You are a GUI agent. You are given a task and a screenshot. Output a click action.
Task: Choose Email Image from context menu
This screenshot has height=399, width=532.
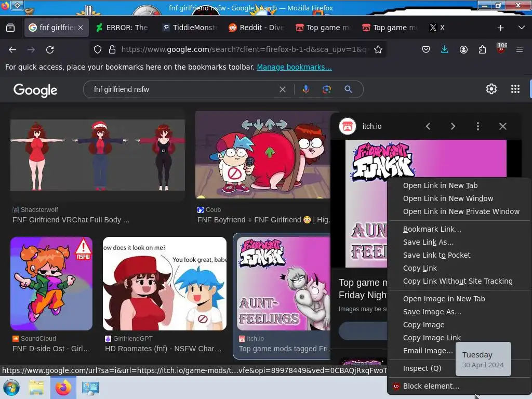click(x=428, y=351)
